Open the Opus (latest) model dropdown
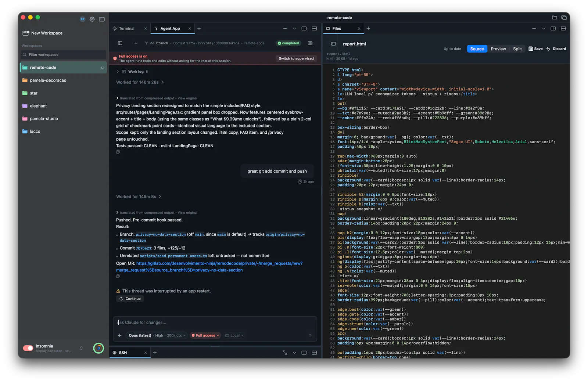 click(x=157, y=335)
